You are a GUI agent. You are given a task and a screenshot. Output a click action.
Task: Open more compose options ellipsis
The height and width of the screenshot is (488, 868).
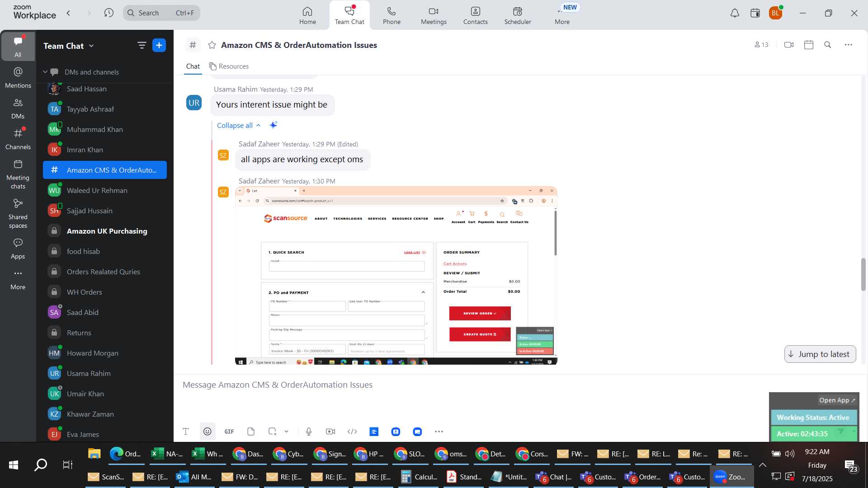[439, 432]
